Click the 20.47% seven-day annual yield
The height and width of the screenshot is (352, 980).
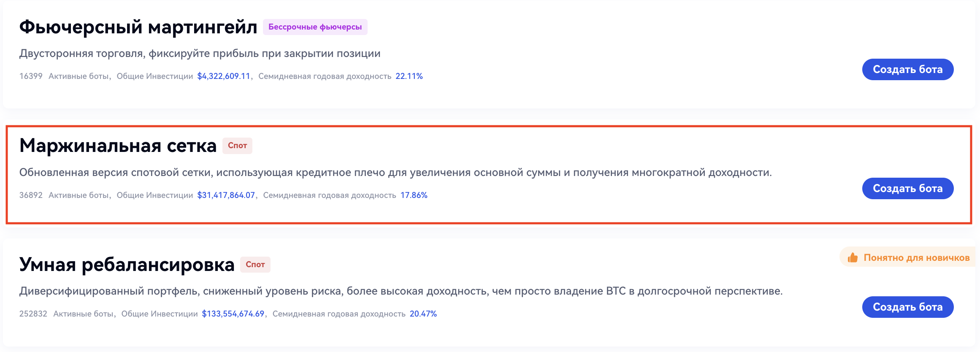pyautogui.click(x=423, y=314)
